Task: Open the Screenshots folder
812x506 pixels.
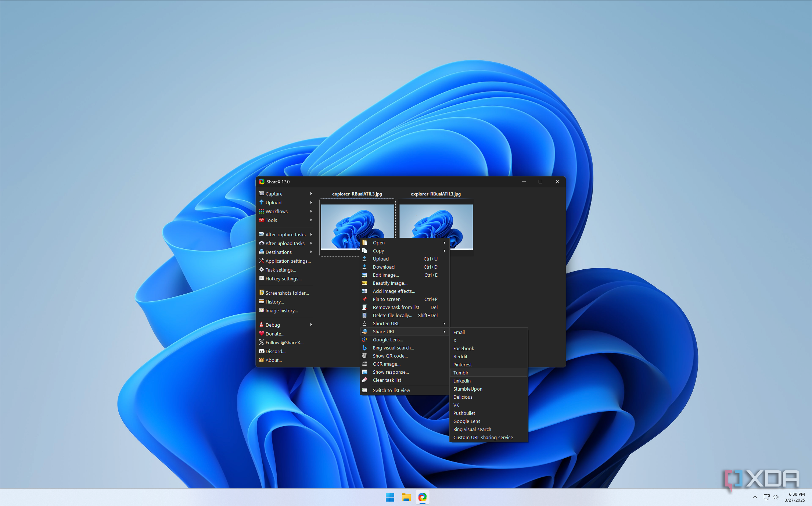Action: [287, 293]
